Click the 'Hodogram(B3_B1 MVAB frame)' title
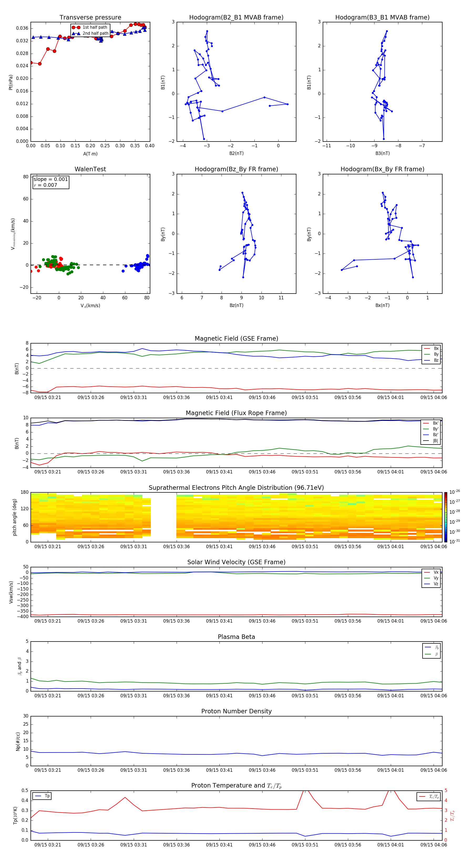 [x=382, y=18]
